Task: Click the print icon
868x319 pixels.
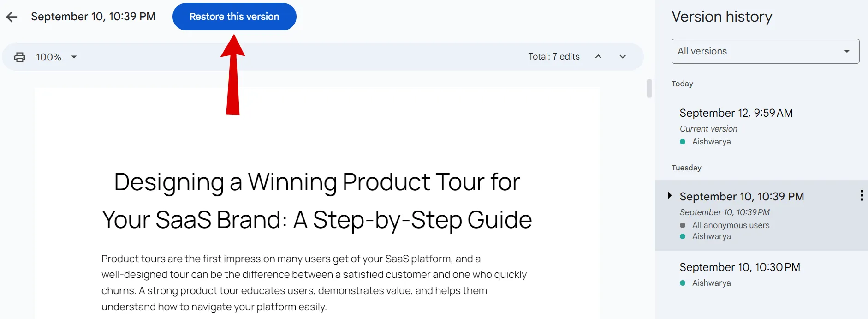Action: (x=20, y=57)
